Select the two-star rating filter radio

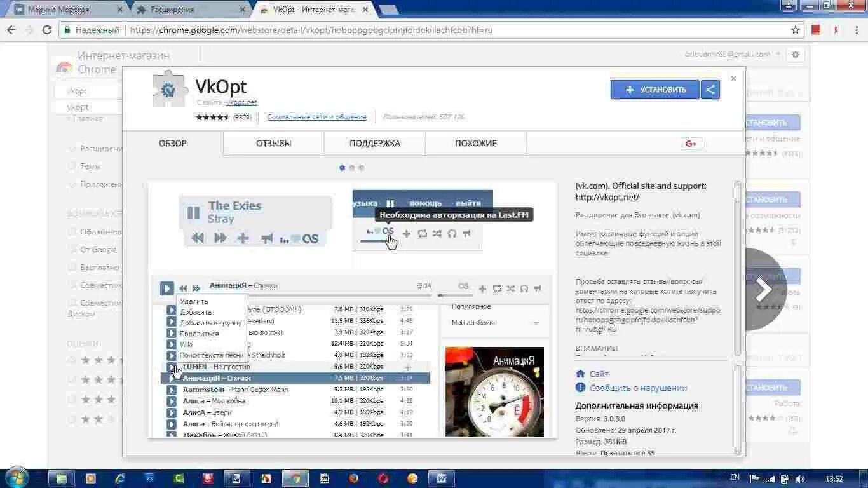tap(72, 419)
